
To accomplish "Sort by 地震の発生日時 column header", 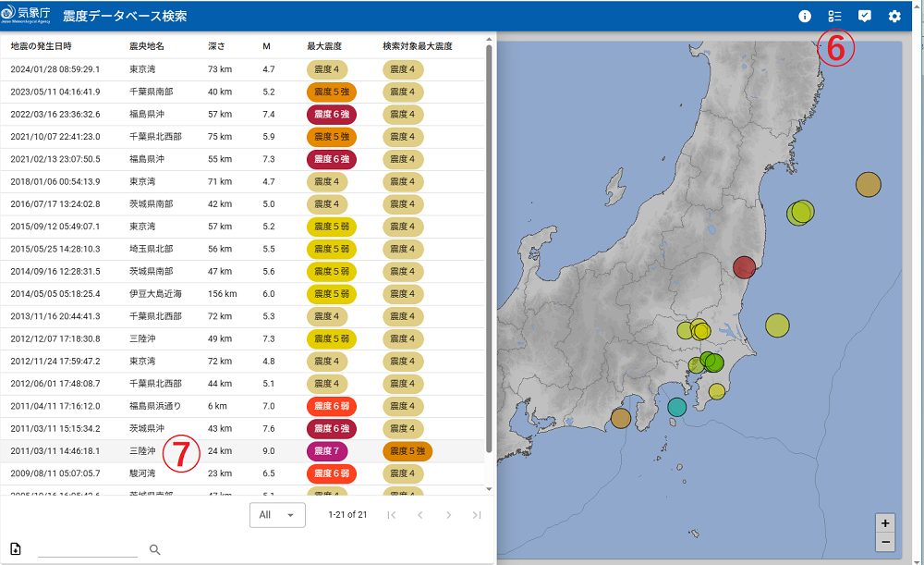I will click(x=41, y=46).
